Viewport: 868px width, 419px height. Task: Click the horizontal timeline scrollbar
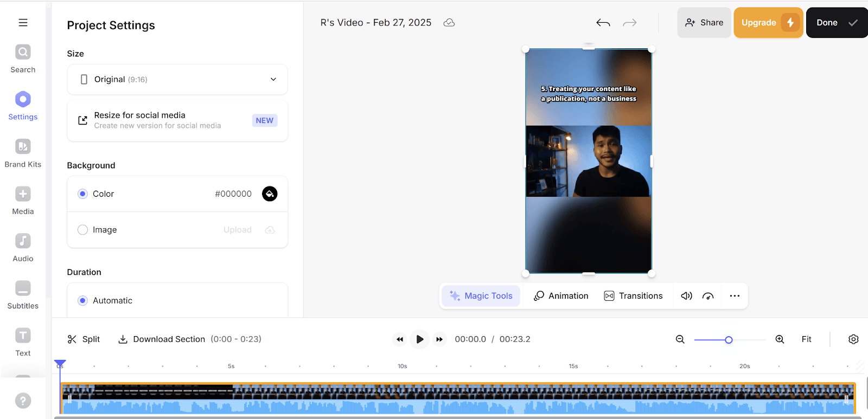pos(458,417)
